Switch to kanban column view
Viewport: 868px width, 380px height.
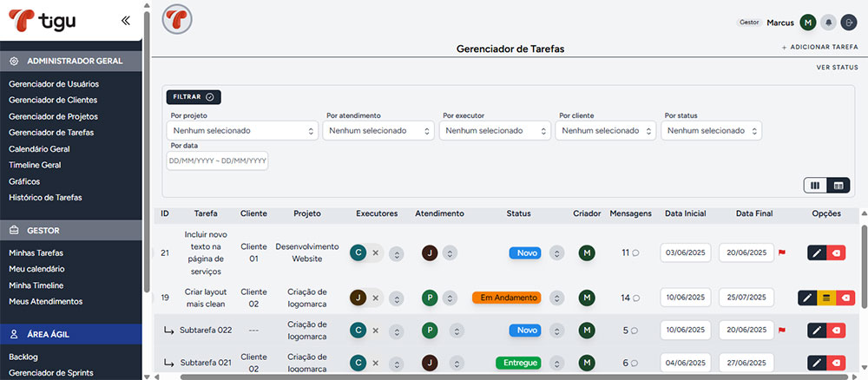tap(815, 185)
